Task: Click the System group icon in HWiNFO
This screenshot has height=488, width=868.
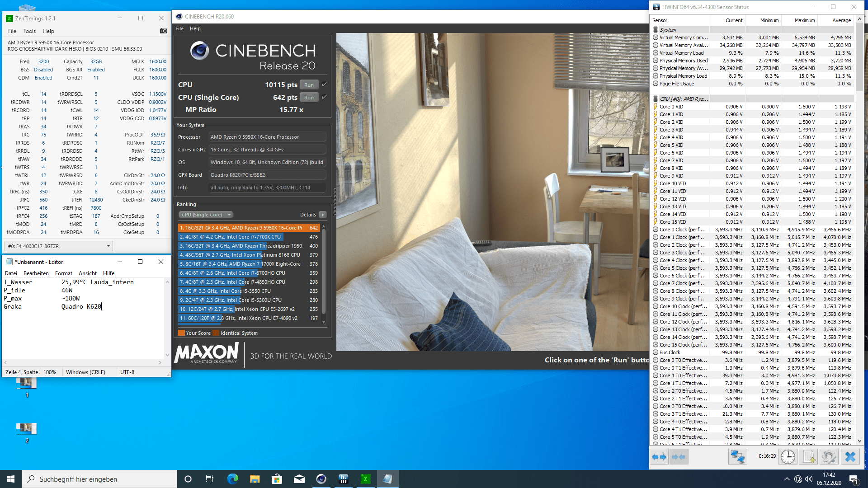Action: (656, 30)
